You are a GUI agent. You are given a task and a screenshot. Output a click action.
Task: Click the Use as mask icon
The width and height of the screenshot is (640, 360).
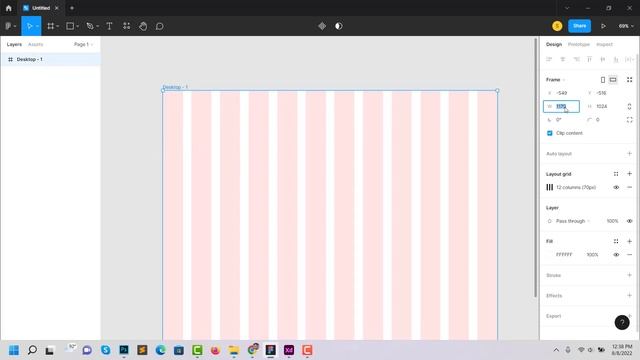tap(339, 26)
